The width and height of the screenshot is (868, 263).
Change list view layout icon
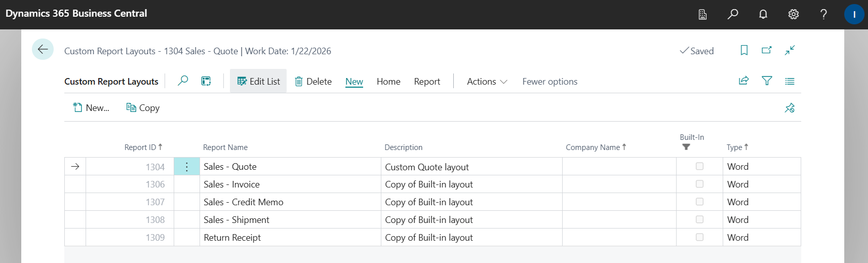pos(790,81)
